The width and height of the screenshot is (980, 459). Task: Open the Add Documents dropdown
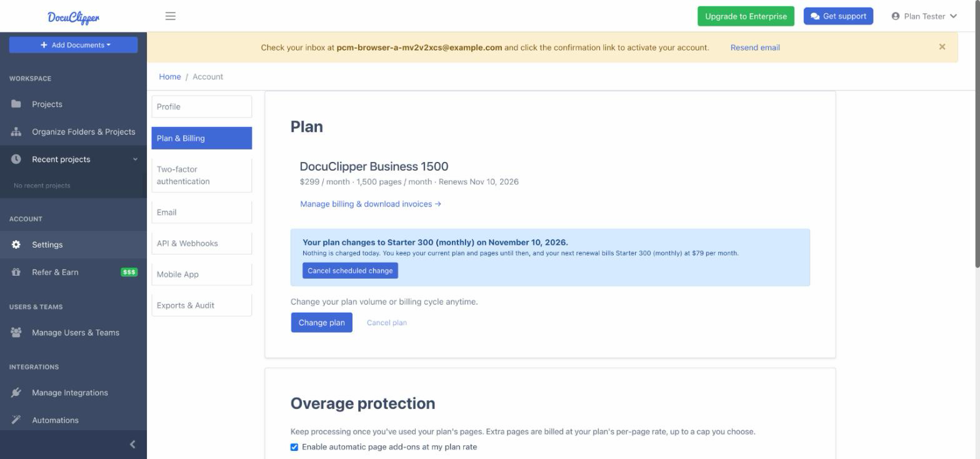coord(73,45)
